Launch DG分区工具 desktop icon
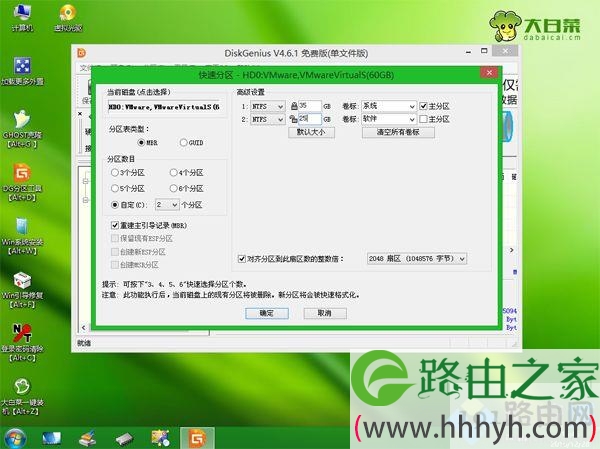Viewport: 600px width, 449px height. [22, 183]
